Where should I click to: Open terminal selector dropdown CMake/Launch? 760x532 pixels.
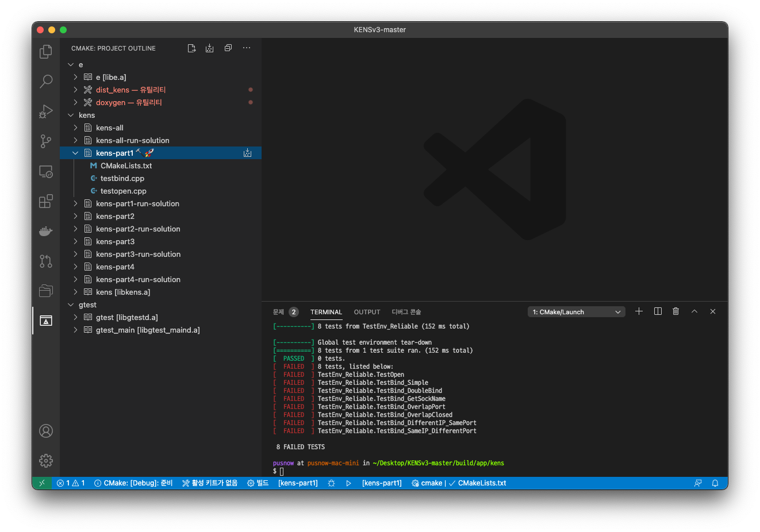pyautogui.click(x=577, y=312)
